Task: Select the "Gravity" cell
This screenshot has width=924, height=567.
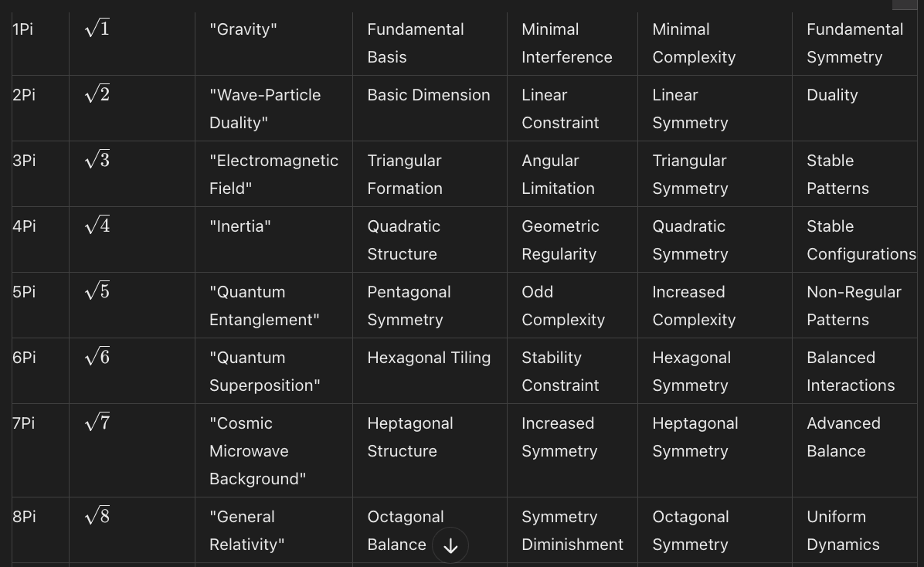Action: (x=243, y=29)
